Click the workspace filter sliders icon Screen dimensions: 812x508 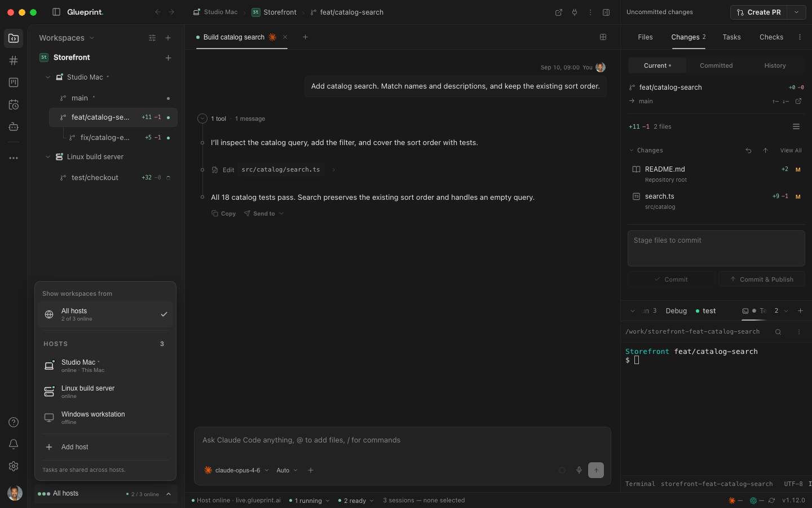(152, 38)
